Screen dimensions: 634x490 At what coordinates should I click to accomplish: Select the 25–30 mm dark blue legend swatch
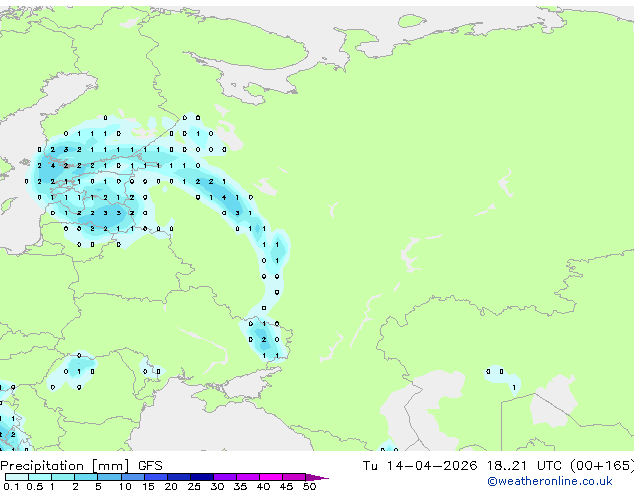(202, 477)
